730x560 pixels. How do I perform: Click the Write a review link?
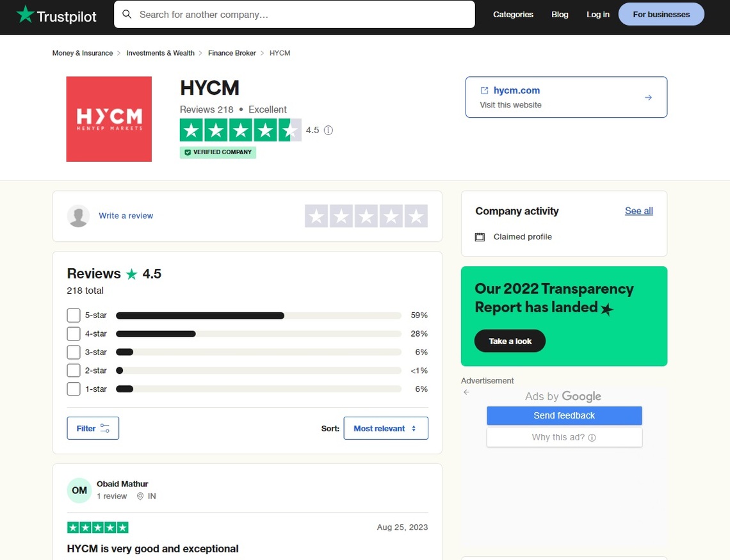point(126,216)
